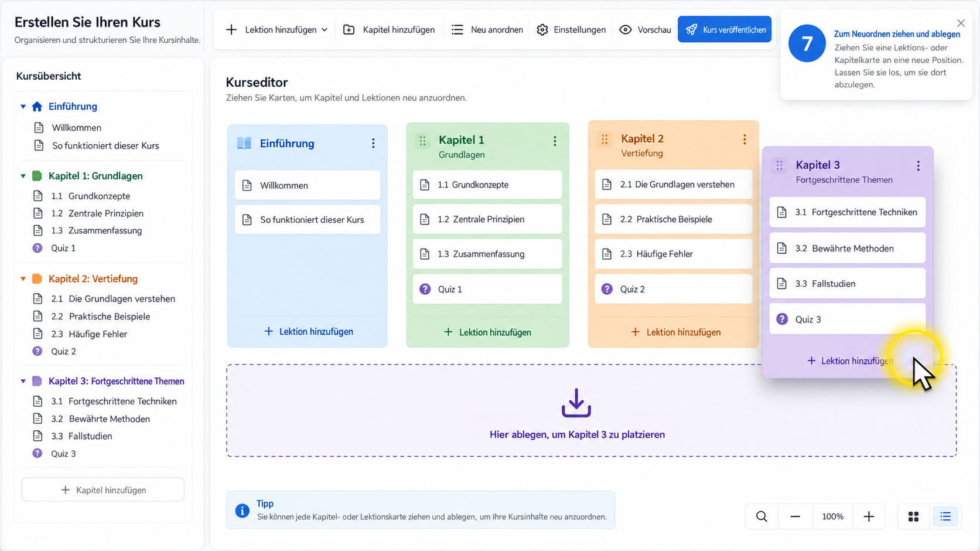Click the three-dot menu on Kapitel 1 card

pos(555,141)
